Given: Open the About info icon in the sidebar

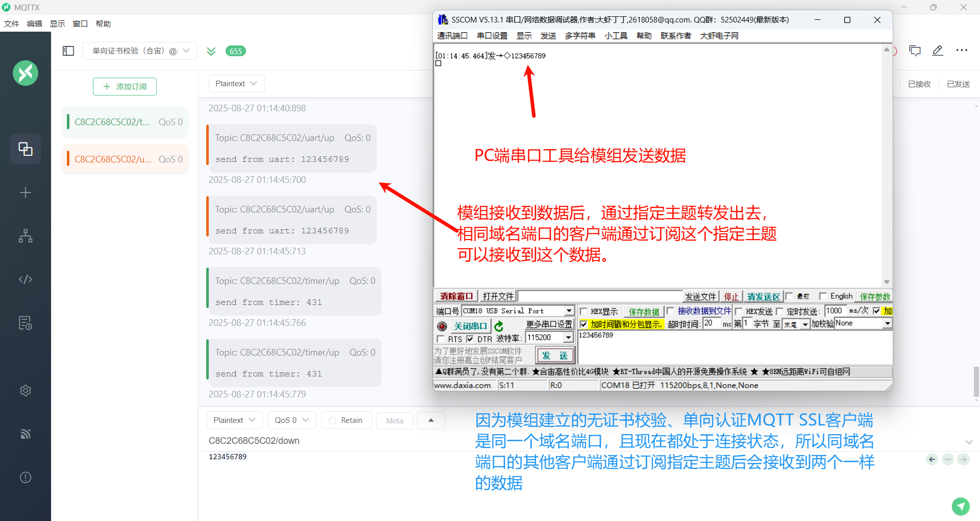Looking at the screenshot, I should 26,478.
